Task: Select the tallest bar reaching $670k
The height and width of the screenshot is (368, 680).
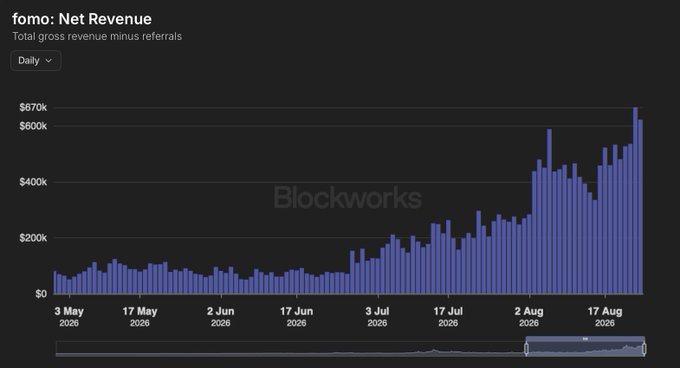Action: [635, 201]
